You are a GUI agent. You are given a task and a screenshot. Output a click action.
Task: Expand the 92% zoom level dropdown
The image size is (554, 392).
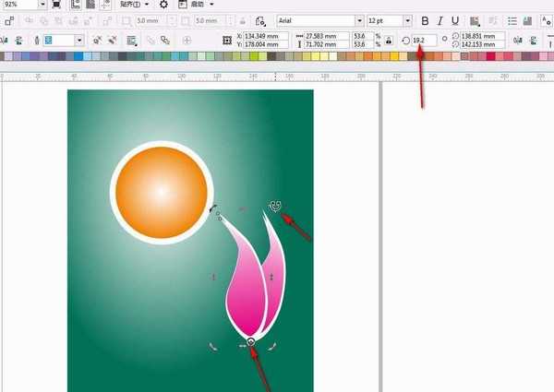(42, 5)
